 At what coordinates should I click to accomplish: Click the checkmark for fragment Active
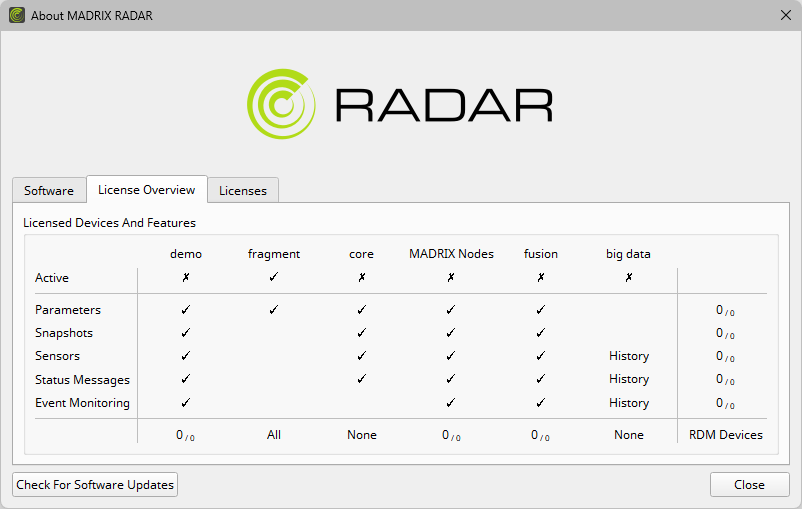coord(274,277)
